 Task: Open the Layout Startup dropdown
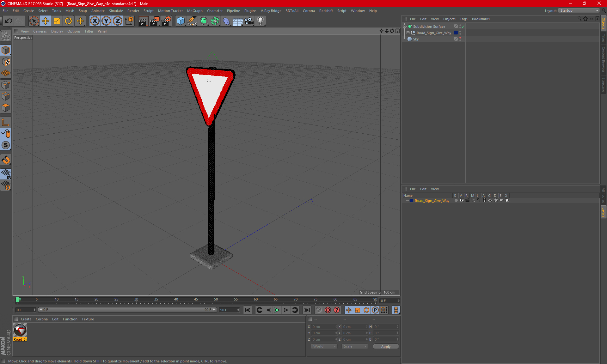click(x=579, y=10)
